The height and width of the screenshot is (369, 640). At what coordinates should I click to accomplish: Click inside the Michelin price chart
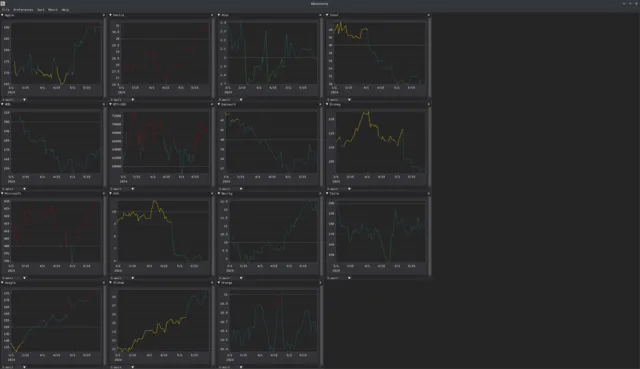[x=163, y=320]
